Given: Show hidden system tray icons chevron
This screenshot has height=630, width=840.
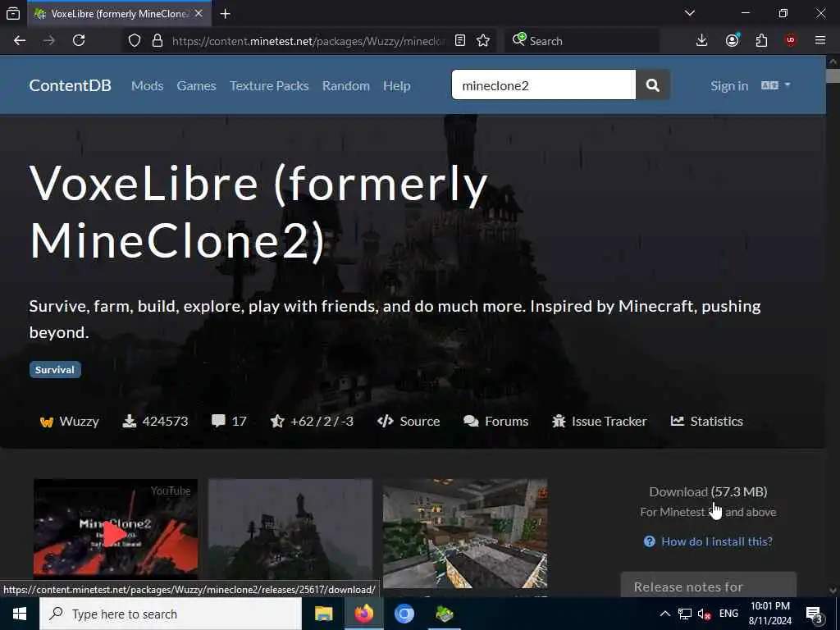Looking at the screenshot, I should (664, 614).
